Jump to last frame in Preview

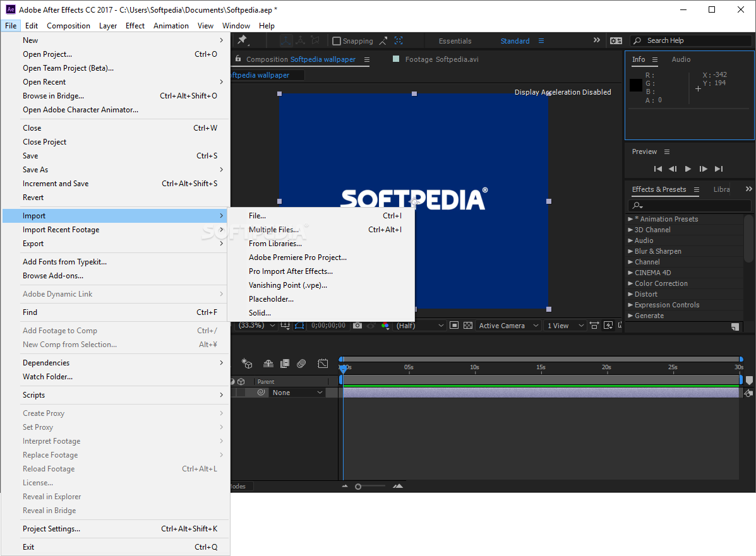(719, 169)
